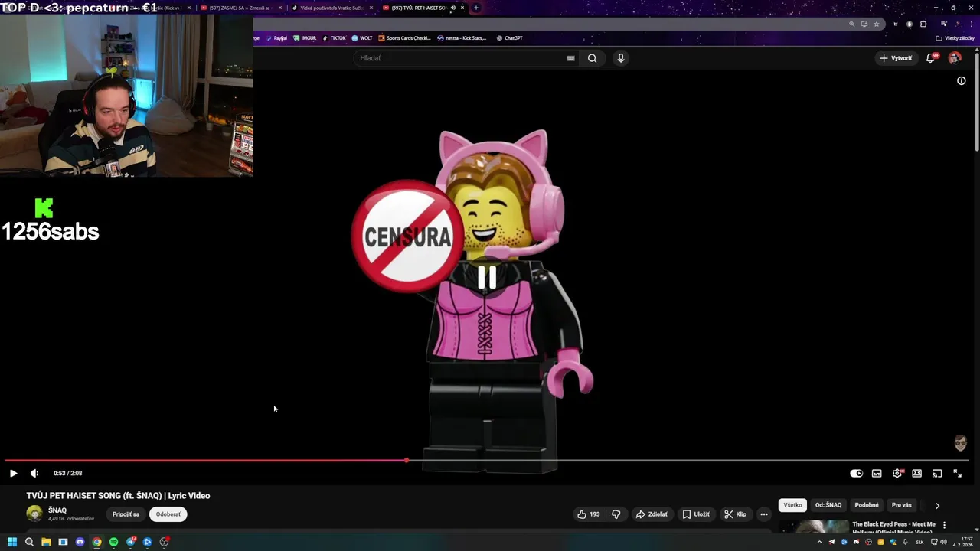Open the nestta Kick Stats bookmark
980x551 pixels.
[462, 38]
